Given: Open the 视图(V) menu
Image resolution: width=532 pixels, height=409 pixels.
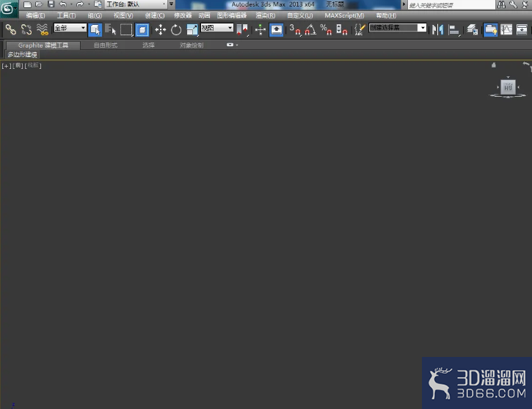Looking at the screenshot, I should click(123, 15).
